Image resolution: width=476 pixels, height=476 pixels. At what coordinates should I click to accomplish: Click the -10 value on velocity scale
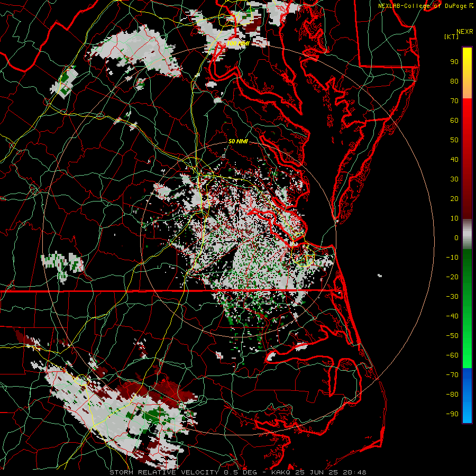click(x=452, y=258)
